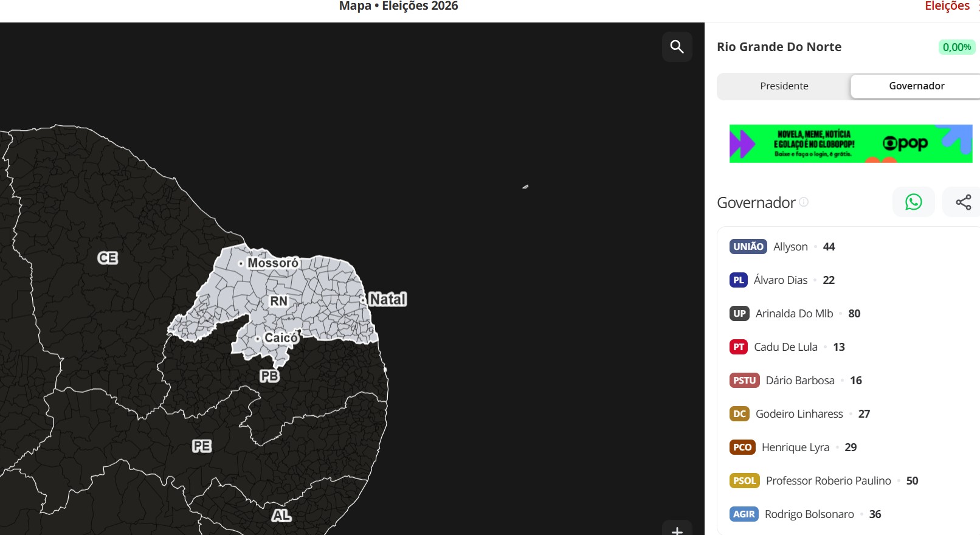
Task: Click the Caicó city label on map
Action: 281,337
